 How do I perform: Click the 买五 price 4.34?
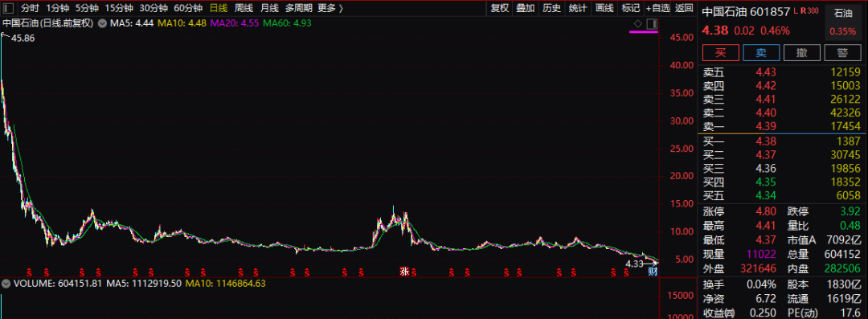pyautogui.click(x=767, y=195)
